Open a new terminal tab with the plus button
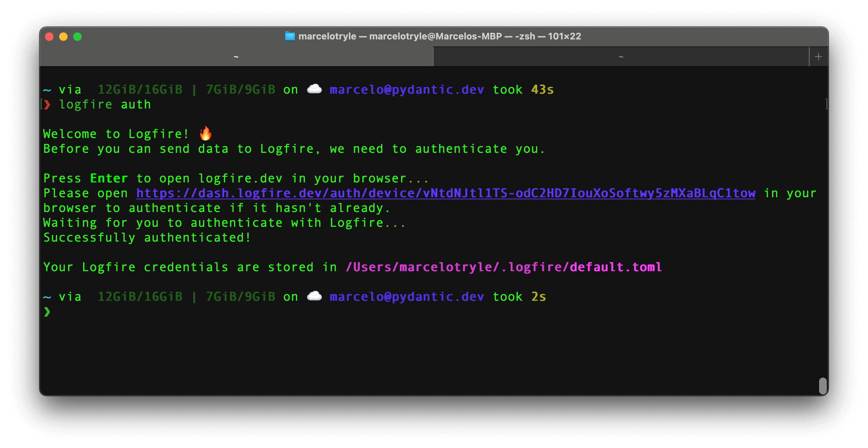The height and width of the screenshot is (448, 868). (x=818, y=56)
